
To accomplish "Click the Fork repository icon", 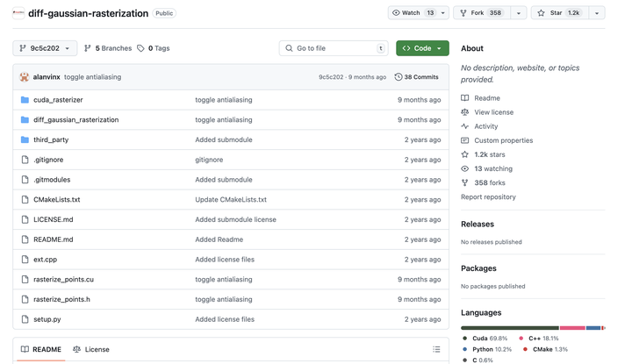I will point(463,13).
